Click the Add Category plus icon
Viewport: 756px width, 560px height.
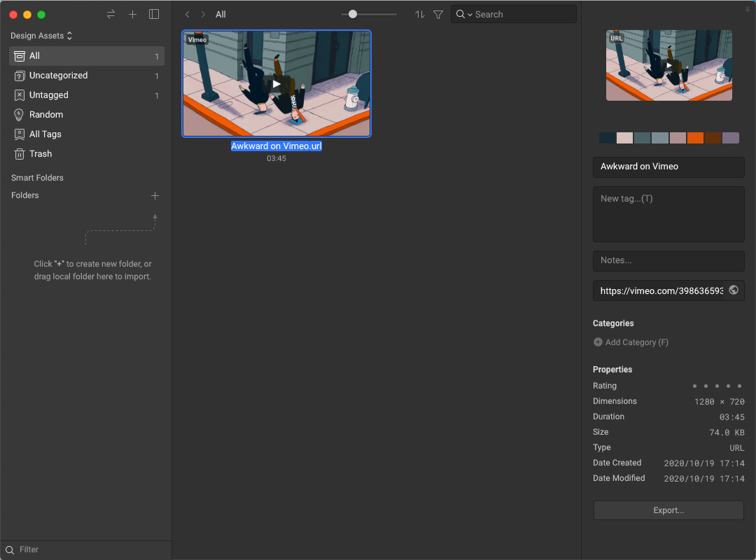(x=598, y=342)
